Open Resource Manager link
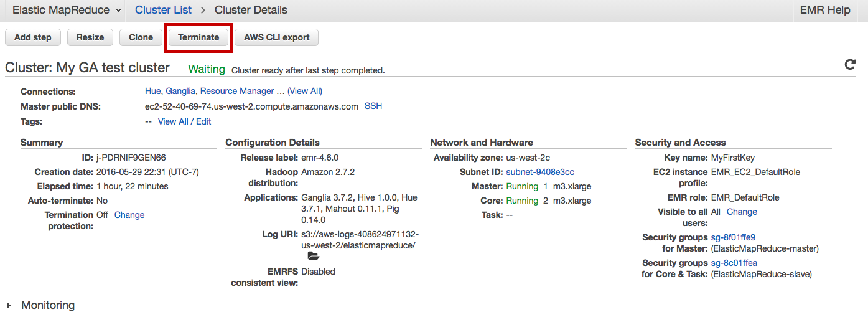The width and height of the screenshot is (868, 312). point(236,91)
